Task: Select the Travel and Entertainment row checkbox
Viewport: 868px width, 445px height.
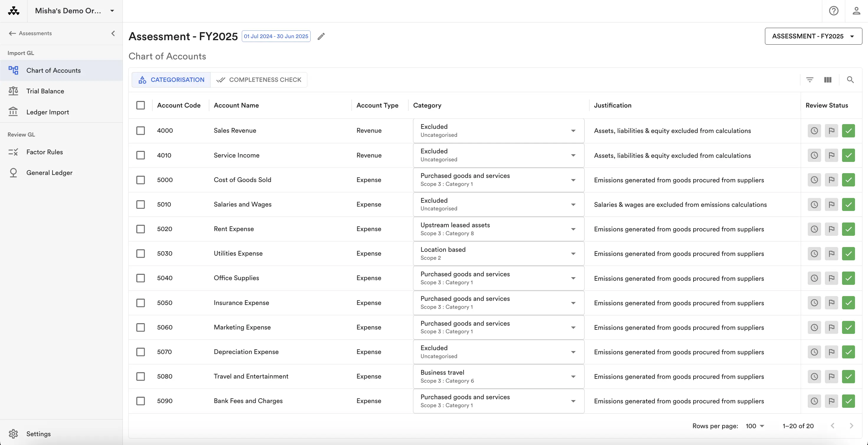Action: pyautogui.click(x=141, y=376)
